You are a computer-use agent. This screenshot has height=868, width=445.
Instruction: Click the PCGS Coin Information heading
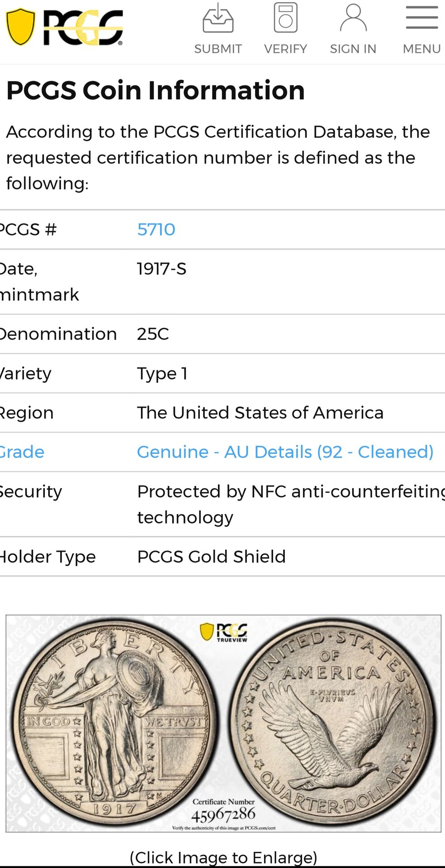pos(156,90)
